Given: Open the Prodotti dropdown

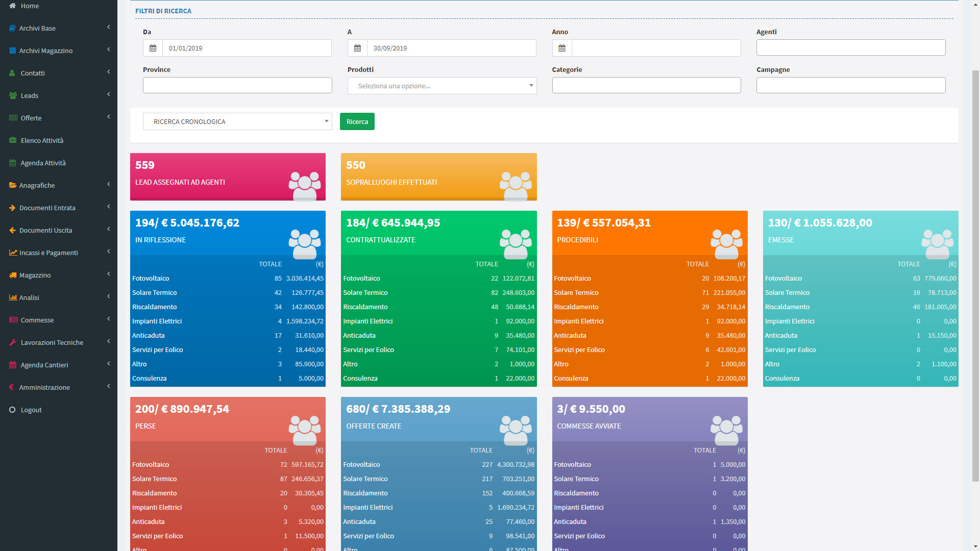Looking at the screenshot, I should (x=442, y=86).
